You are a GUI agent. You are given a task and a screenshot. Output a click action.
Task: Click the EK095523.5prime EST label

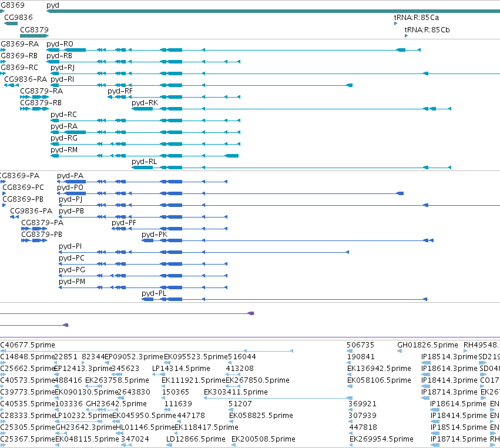click(196, 357)
